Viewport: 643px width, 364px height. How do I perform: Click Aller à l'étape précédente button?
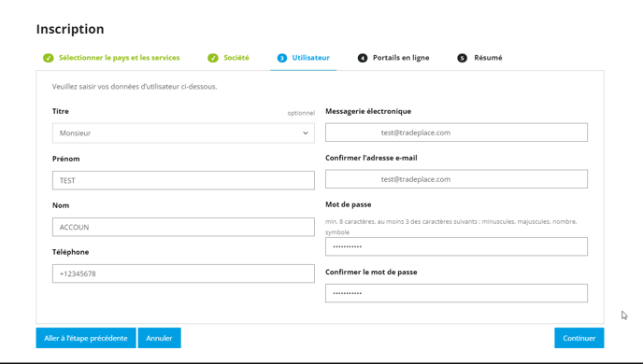86,338
